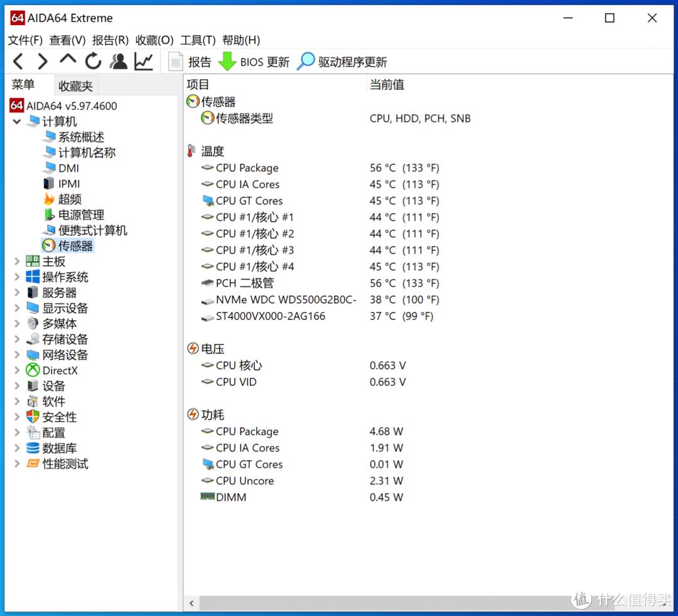The width and height of the screenshot is (678, 616).
Task: Switch to the 收藏夹 tab
Action: click(75, 86)
